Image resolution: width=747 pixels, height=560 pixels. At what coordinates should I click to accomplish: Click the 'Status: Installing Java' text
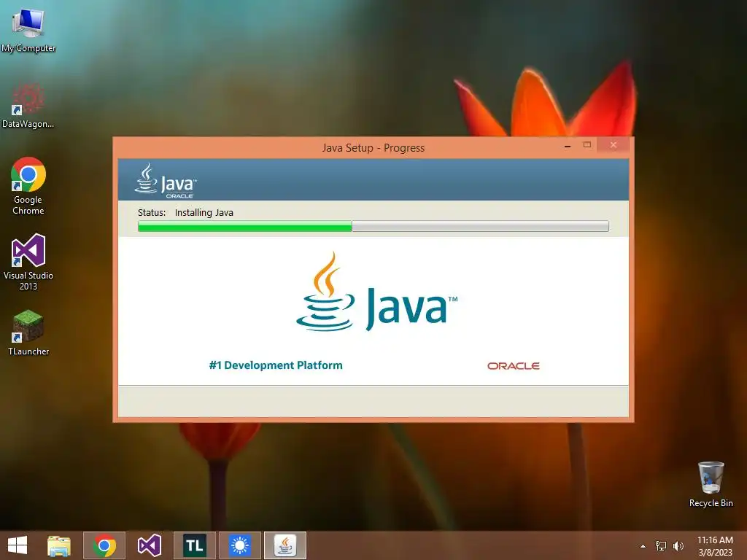(x=185, y=212)
